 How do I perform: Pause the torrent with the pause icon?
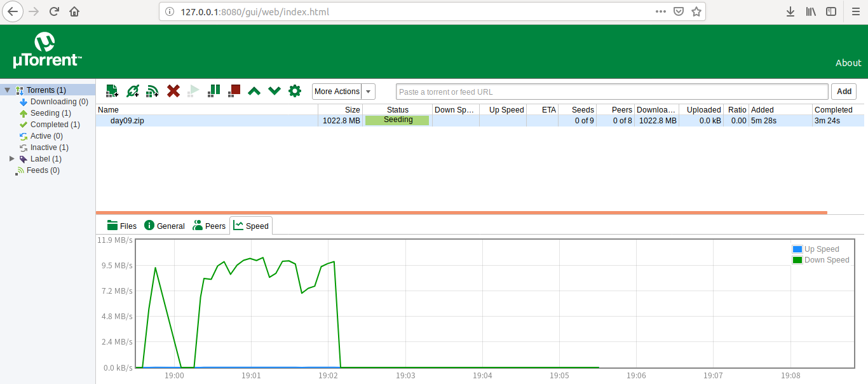[x=214, y=91]
